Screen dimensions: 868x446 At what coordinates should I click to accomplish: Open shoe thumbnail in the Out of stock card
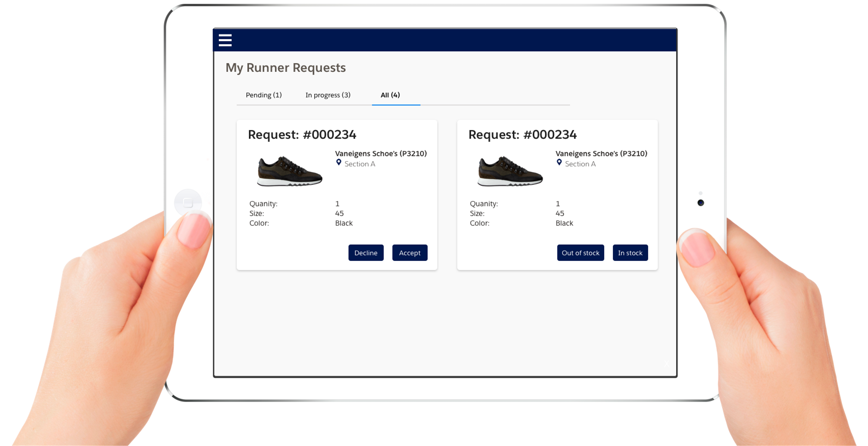click(510, 171)
